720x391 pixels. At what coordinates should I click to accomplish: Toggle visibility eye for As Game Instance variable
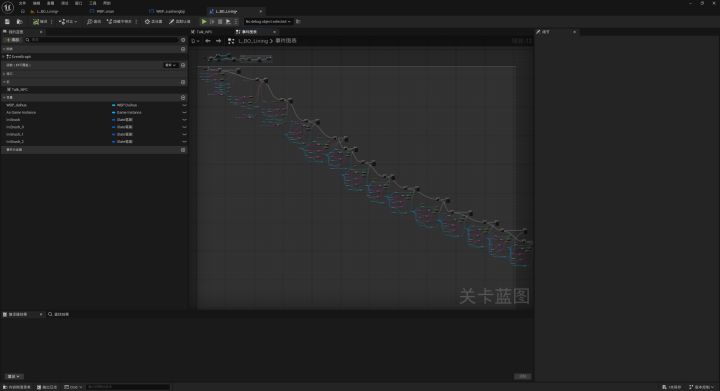184,112
